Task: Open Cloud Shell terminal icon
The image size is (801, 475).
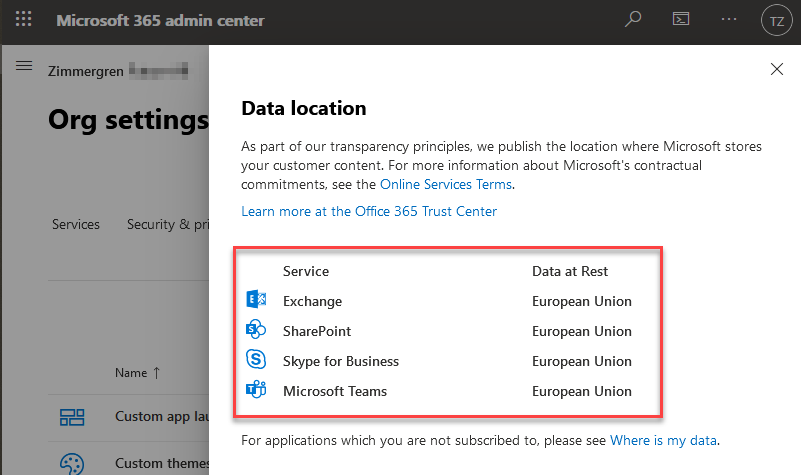Action: 681,19
